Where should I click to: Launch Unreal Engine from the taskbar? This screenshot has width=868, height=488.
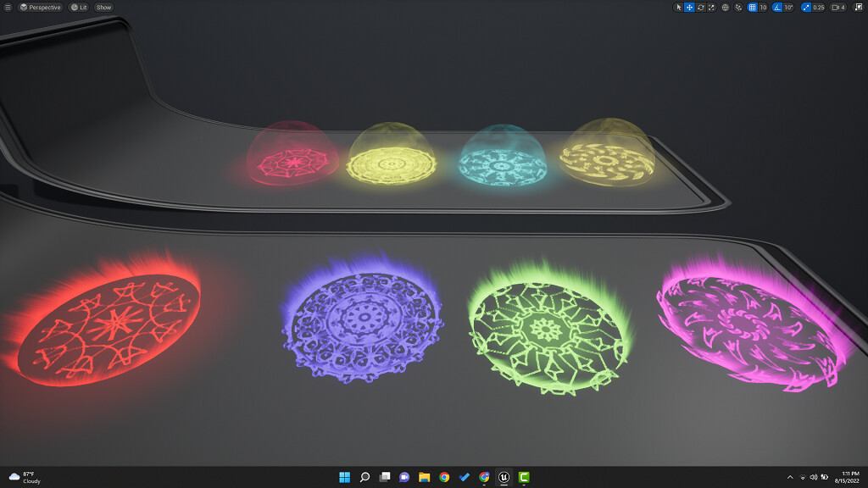(505, 477)
